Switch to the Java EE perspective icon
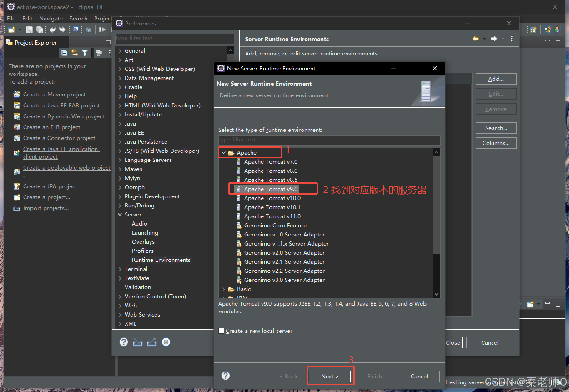The image size is (569, 392). 548,30
